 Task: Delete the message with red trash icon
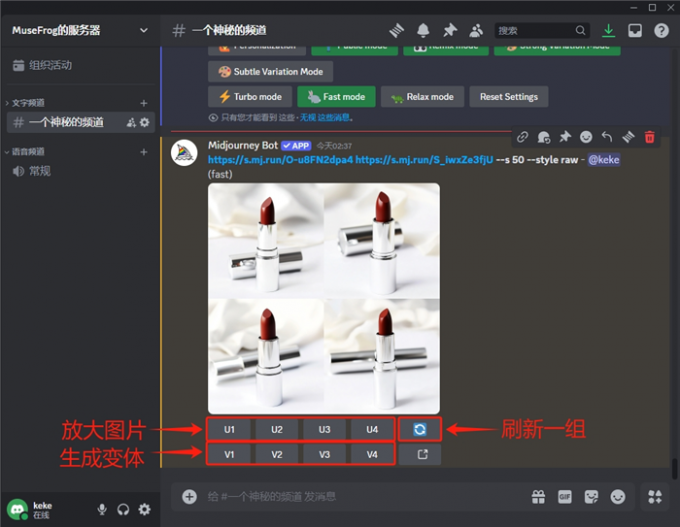click(650, 137)
